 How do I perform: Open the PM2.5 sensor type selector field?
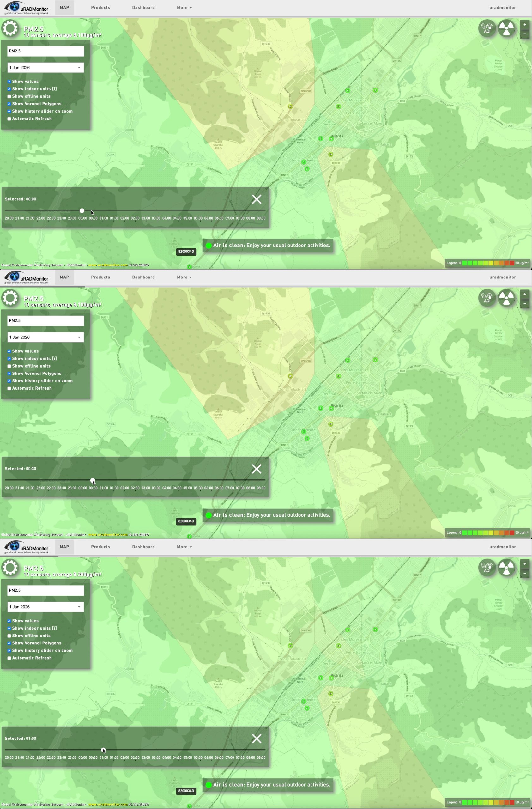(x=45, y=51)
